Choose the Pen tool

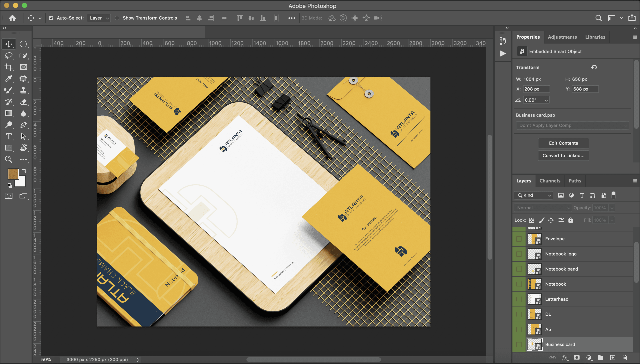coord(23,125)
